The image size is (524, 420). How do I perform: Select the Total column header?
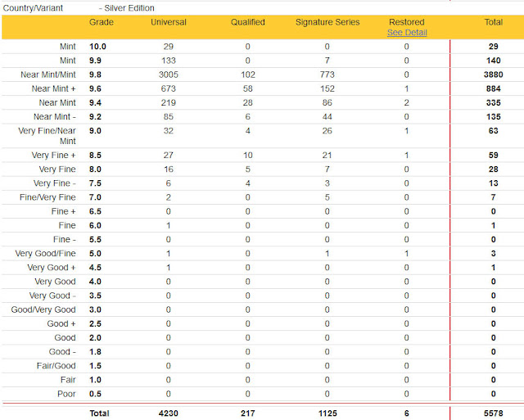click(x=493, y=22)
